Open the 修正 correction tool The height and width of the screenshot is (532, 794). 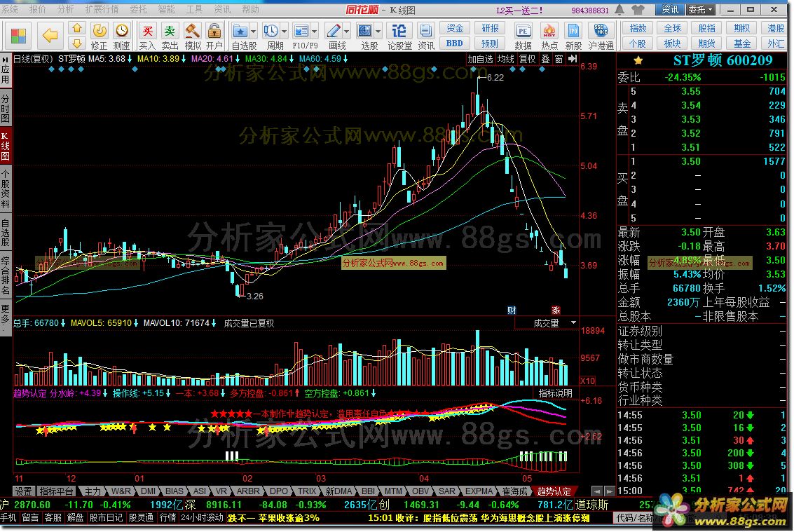tap(100, 36)
